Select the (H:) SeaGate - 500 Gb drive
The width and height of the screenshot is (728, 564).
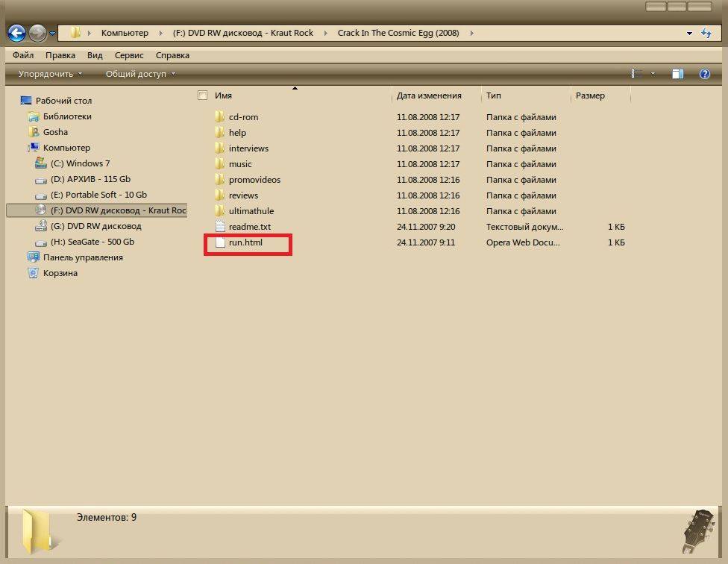pos(92,242)
